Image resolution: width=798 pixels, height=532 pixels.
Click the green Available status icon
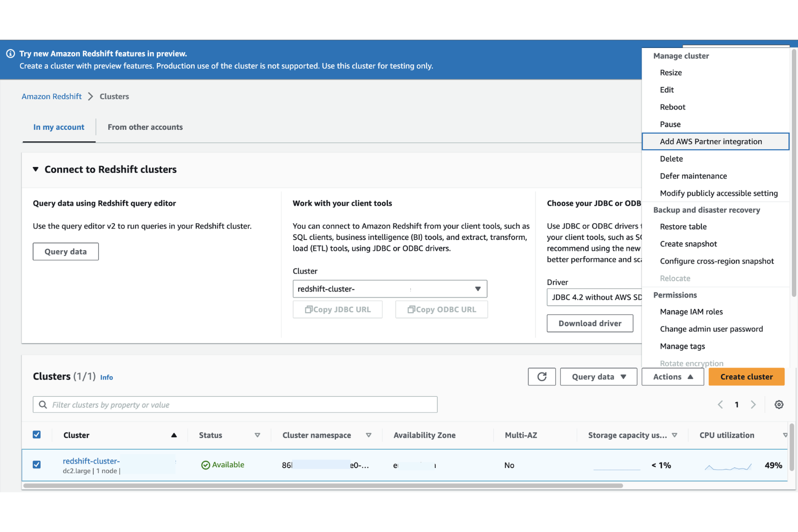tap(205, 465)
